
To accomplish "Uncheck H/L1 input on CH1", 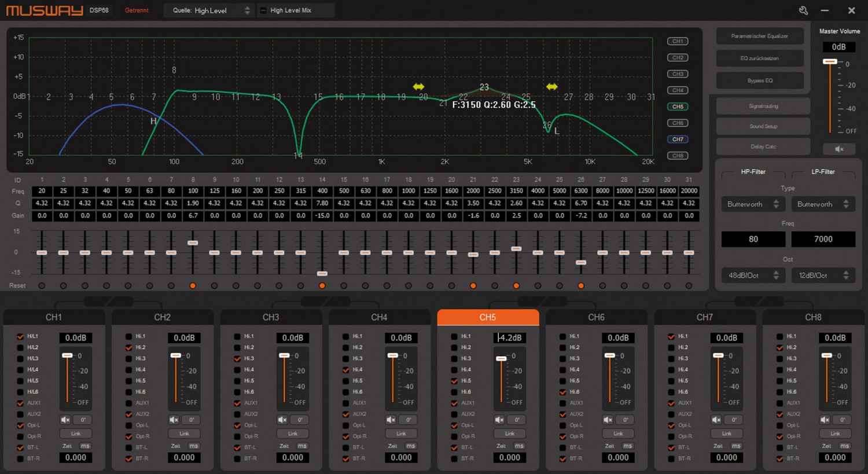I will (21, 336).
